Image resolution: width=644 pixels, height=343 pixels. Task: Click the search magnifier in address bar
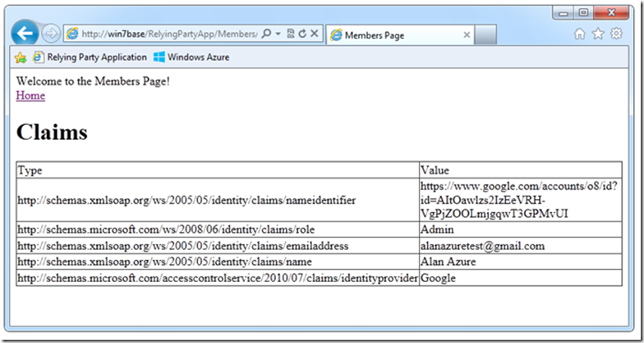tap(266, 34)
